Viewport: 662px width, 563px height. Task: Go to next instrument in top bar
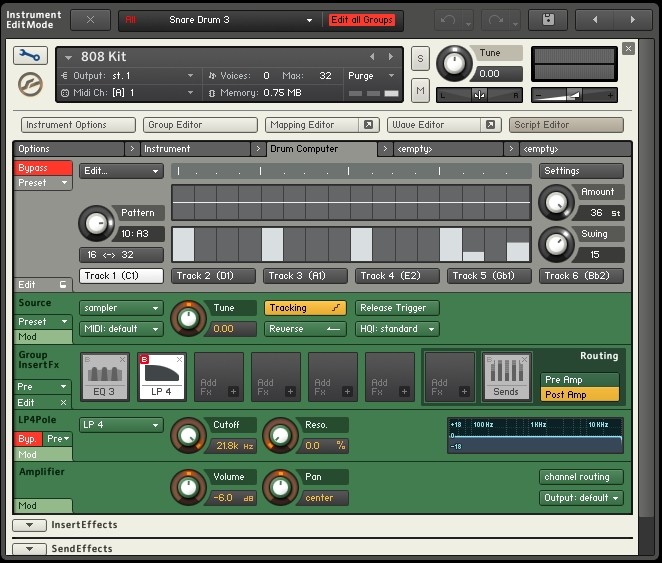point(632,20)
